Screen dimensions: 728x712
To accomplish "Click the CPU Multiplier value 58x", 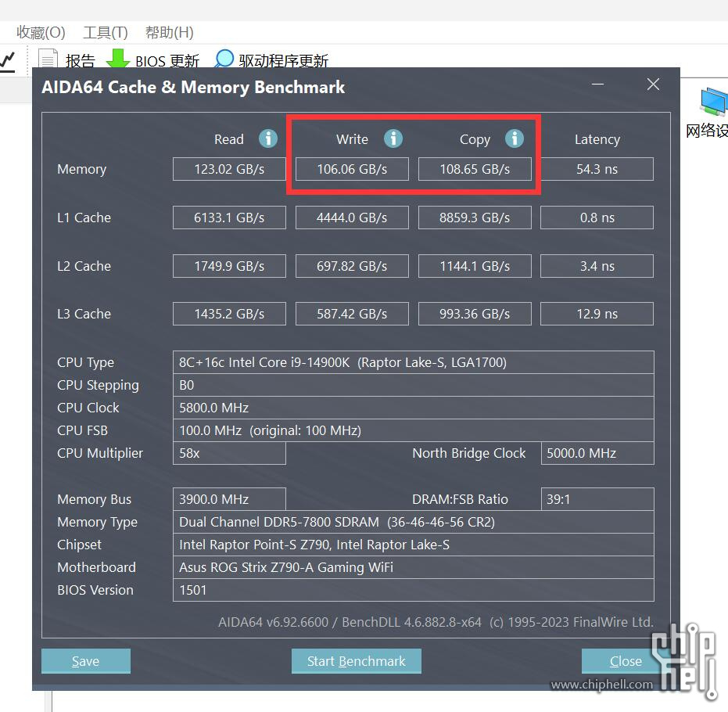I will click(229, 453).
